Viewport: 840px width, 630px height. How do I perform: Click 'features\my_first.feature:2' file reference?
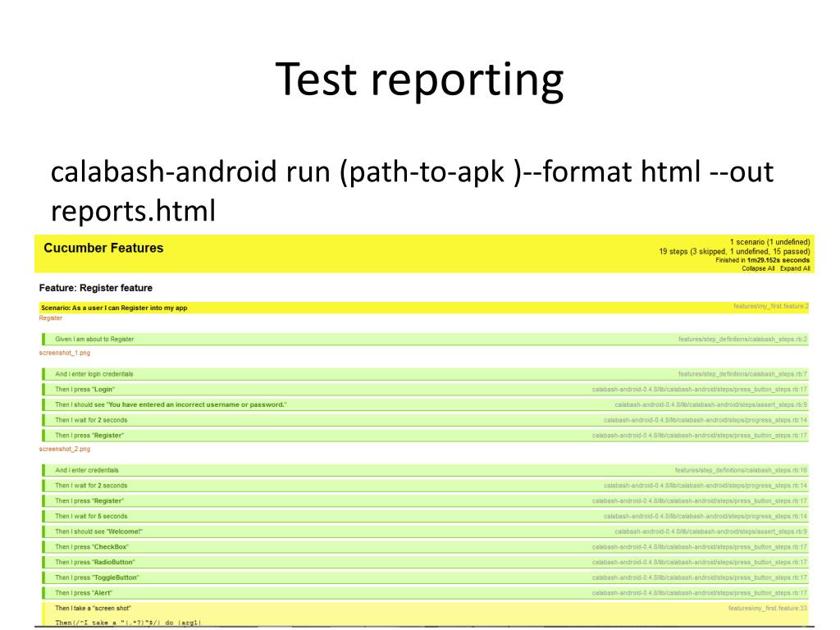(771, 307)
